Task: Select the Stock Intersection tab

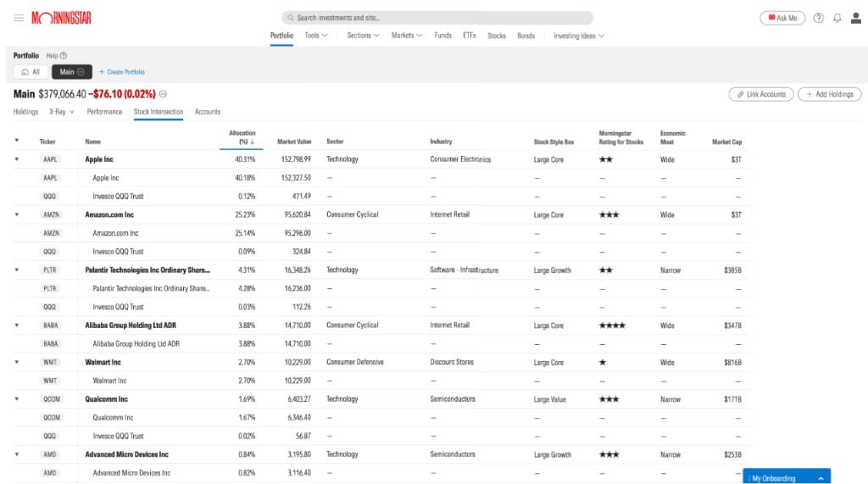Action: [x=159, y=112]
